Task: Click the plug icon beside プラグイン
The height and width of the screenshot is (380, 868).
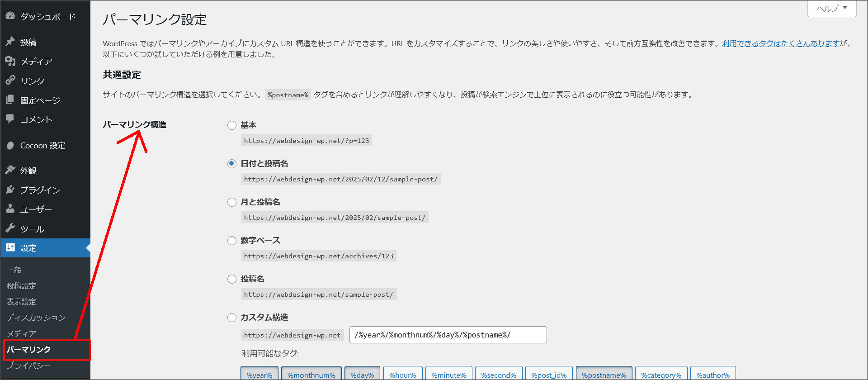Action: click(10, 190)
